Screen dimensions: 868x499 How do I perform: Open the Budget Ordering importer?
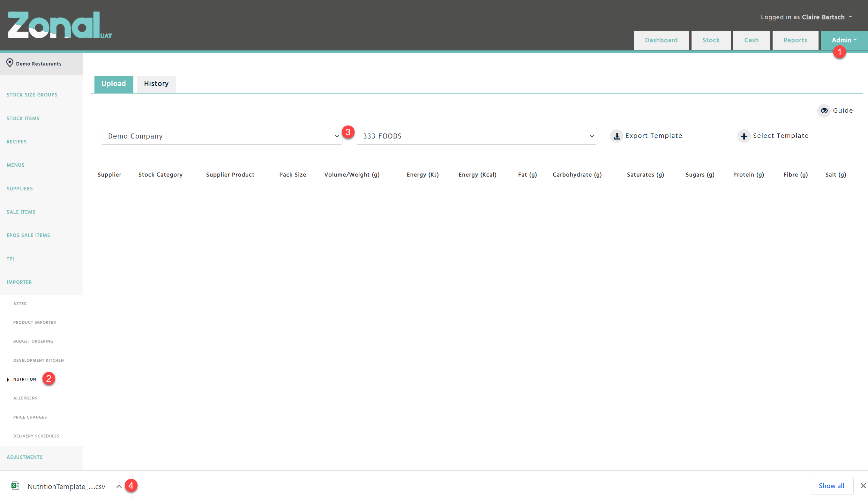click(x=33, y=341)
